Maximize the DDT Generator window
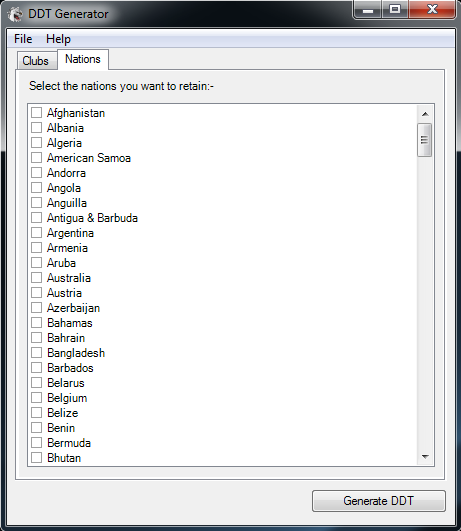Screen dimensions: 461x531 [395, 9]
